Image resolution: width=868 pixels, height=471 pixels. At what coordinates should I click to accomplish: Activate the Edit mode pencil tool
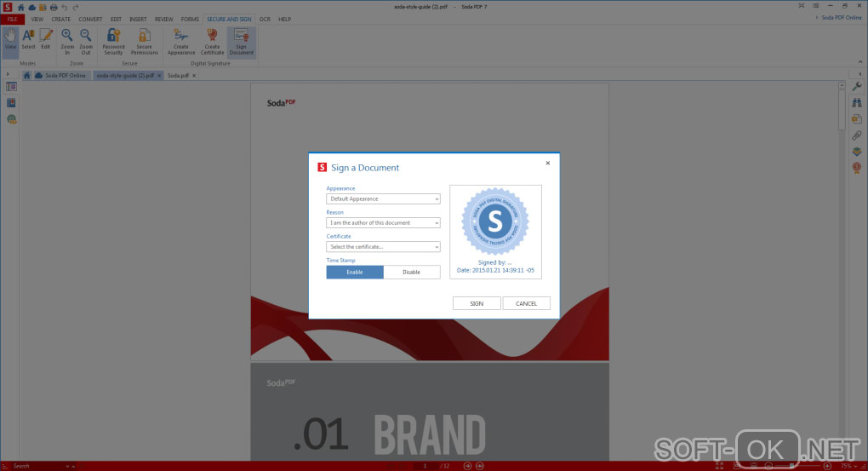[x=46, y=41]
